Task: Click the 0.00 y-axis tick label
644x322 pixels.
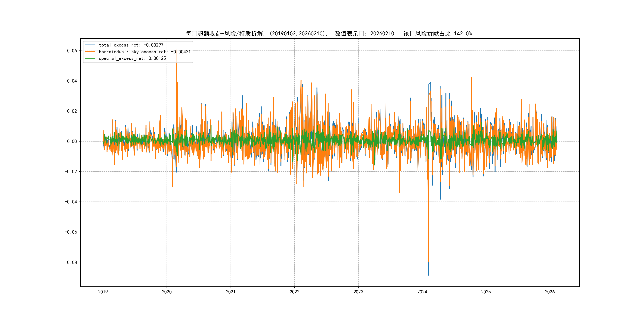Action: (x=72, y=142)
